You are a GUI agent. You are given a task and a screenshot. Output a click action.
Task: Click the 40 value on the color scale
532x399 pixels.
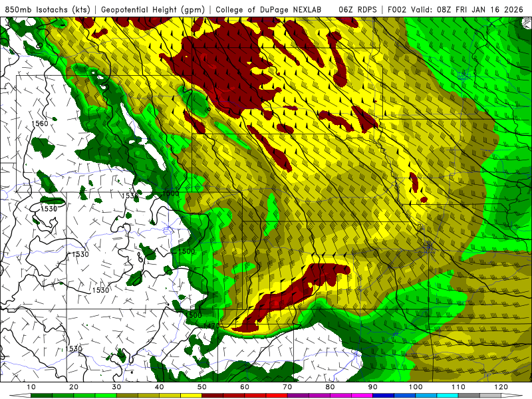tap(159, 387)
